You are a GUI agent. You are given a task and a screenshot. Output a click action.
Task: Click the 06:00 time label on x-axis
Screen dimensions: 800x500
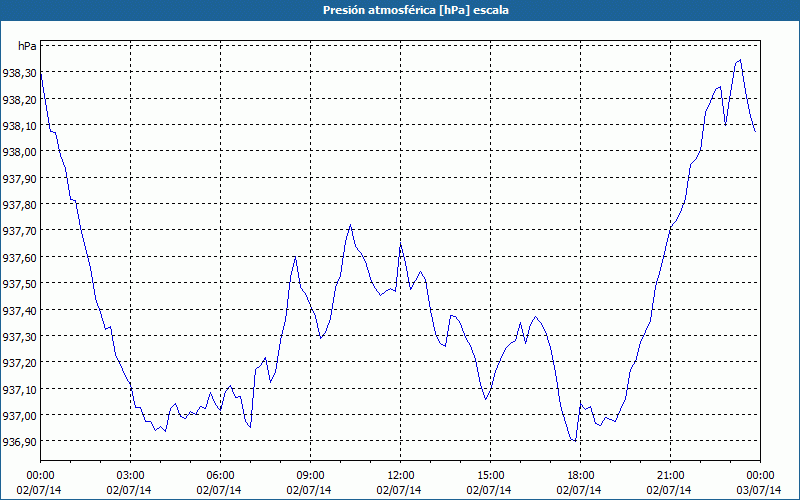pos(220,476)
